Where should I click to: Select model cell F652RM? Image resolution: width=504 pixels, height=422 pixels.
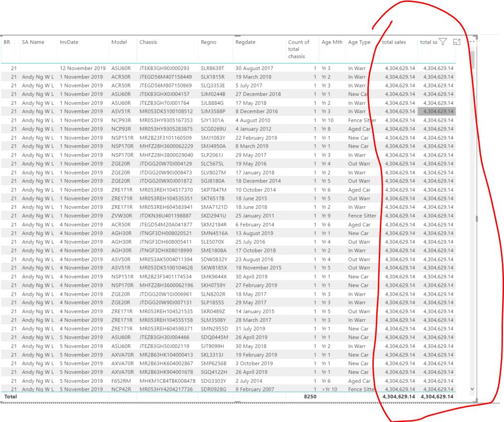pyautogui.click(x=121, y=381)
